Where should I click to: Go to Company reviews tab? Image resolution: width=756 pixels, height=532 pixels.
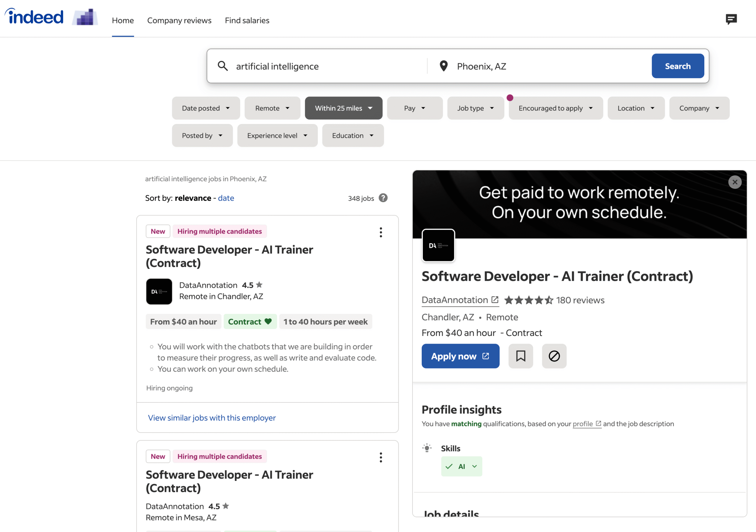click(179, 20)
